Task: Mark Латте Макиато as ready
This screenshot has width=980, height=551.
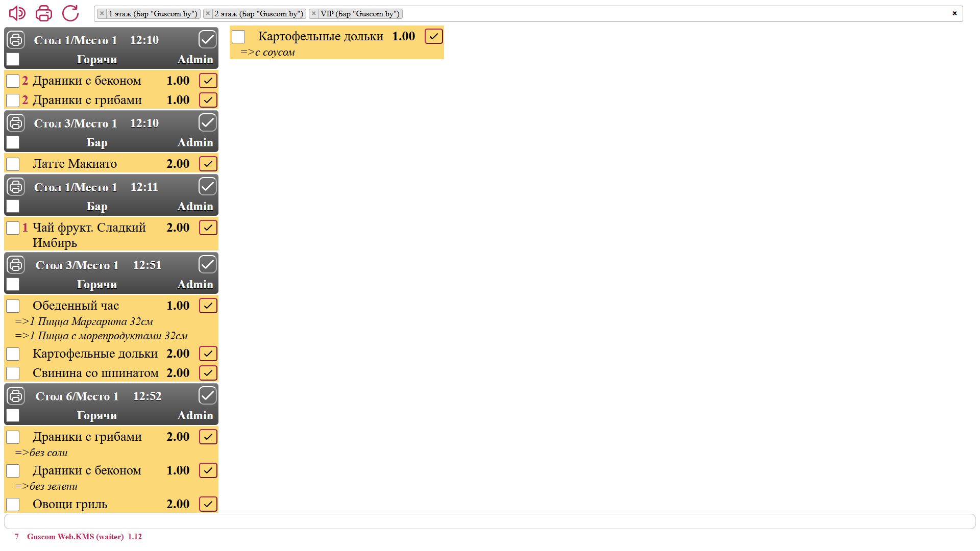Action: coord(208,164)
